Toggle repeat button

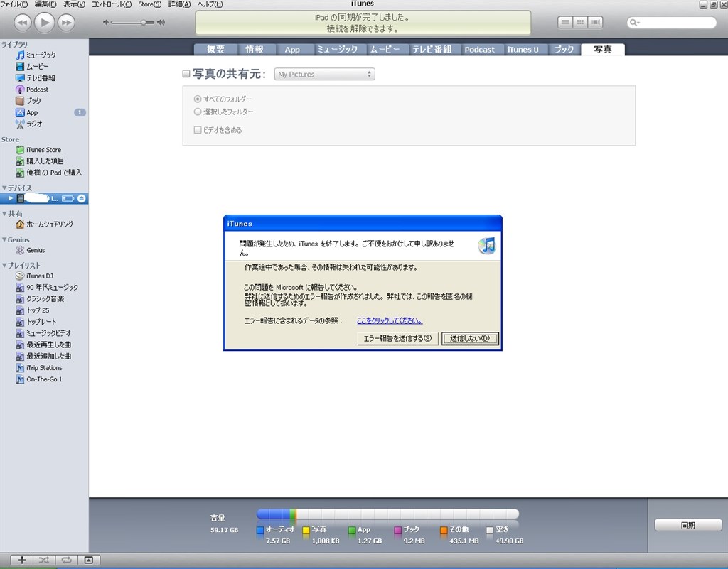[x=66, y=560]
